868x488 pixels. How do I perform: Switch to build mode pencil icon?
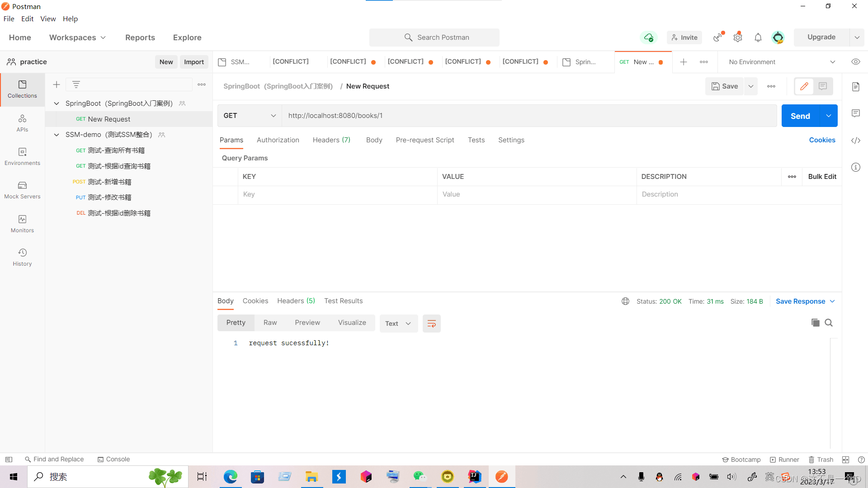click(804, 86)
